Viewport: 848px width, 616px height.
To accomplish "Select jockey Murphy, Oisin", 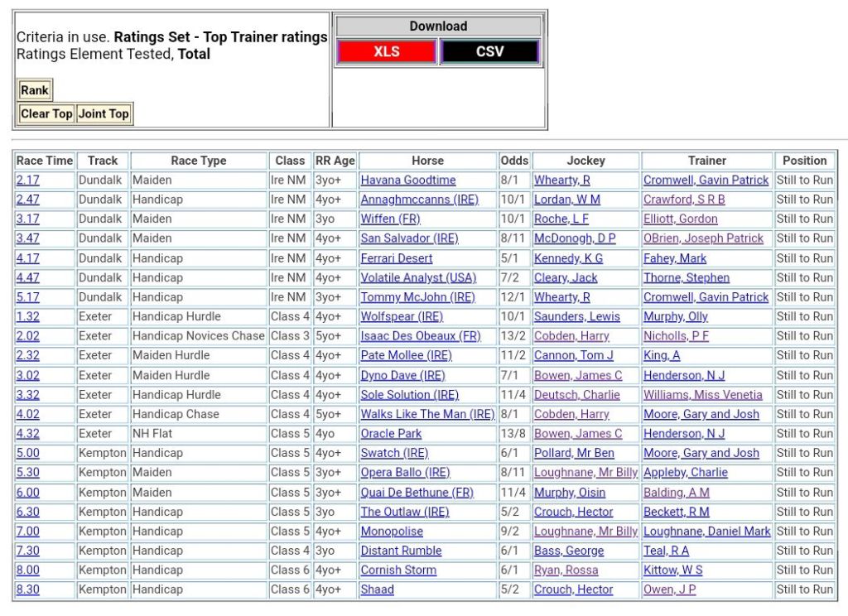I will (x=570, y=493).
